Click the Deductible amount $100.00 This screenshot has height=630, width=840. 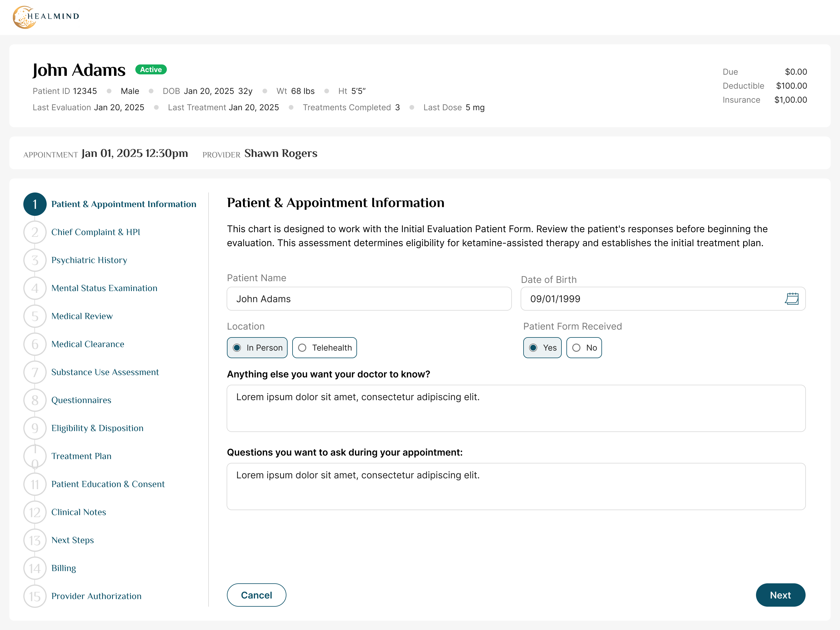[791, 86]
